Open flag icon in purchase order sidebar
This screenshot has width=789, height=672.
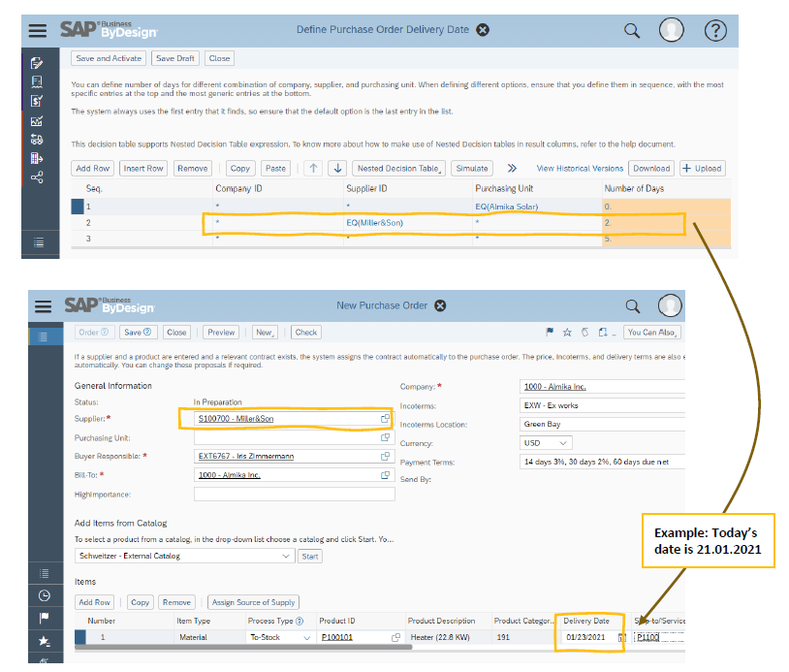(x=45, y=618)
